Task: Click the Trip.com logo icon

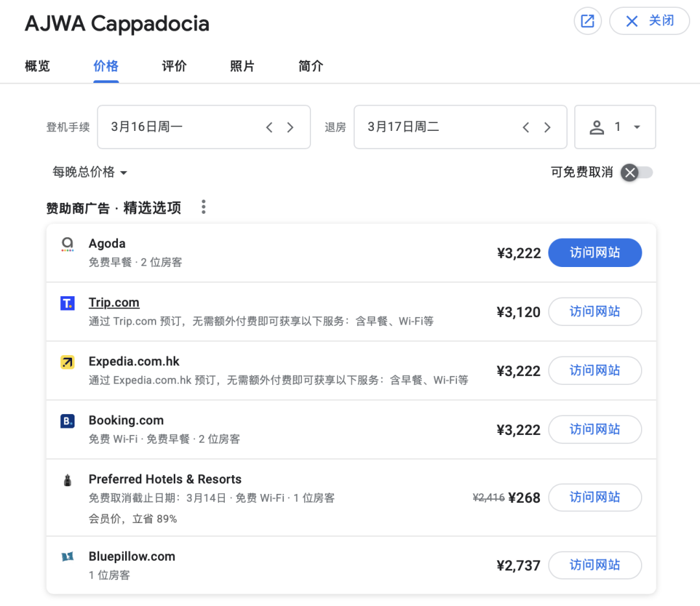Action: 67,303
